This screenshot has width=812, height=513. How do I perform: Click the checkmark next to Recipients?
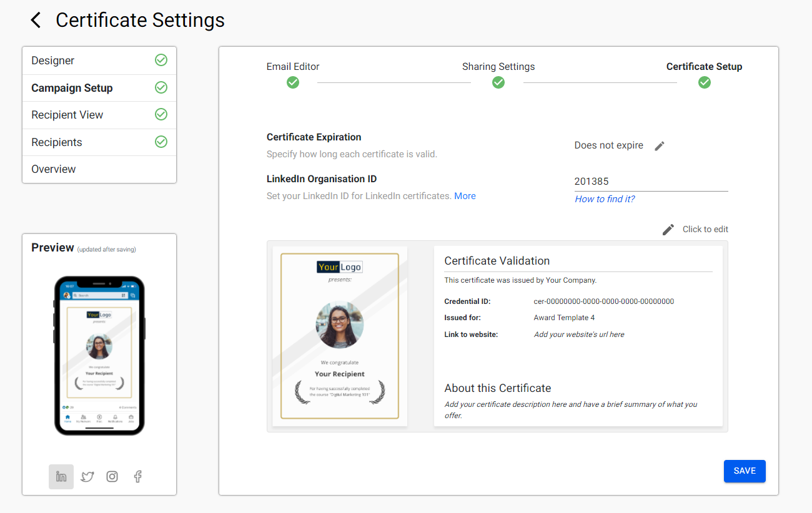tap(161, 142)
